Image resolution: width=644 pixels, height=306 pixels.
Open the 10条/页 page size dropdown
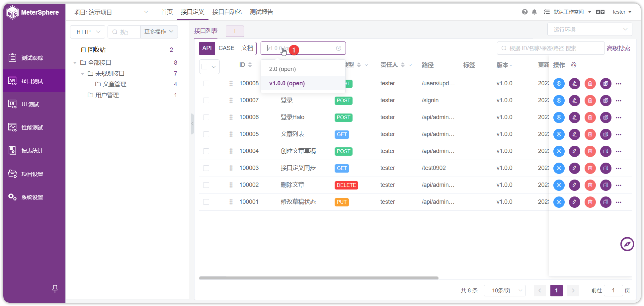coord(505,291)
